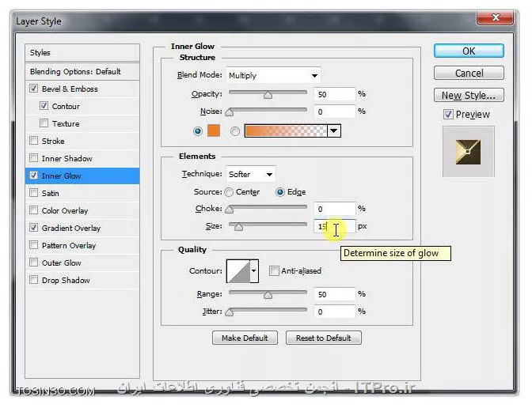Uncheck the Inner Glow checkbox
The image size is (532, 408).
(33, 176)
